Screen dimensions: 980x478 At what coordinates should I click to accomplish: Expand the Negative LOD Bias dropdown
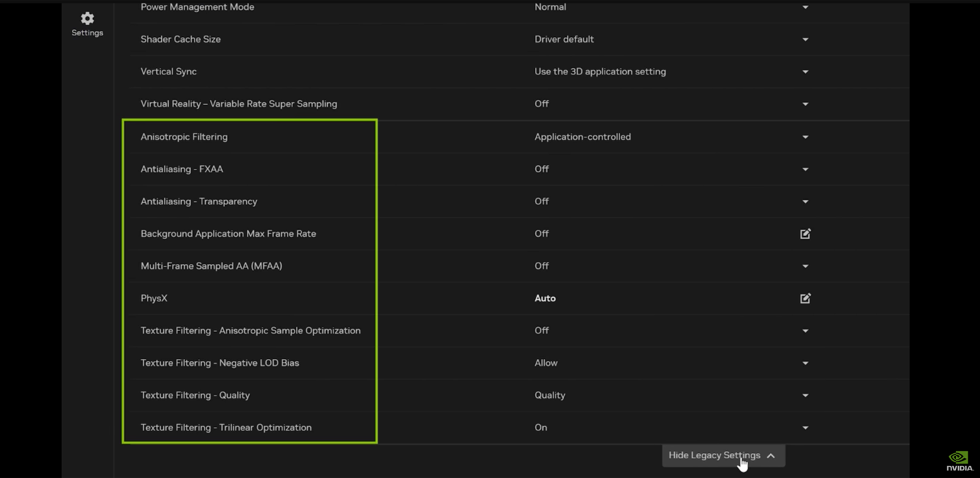click(x=805, y=363)
